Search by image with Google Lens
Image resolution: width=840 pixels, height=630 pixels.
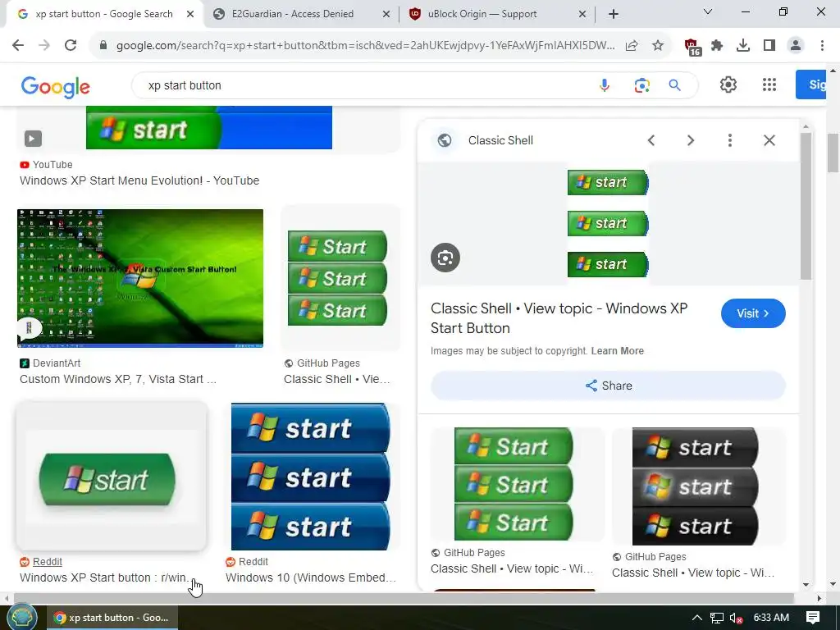pyautogui.click(x=641, y=85)
